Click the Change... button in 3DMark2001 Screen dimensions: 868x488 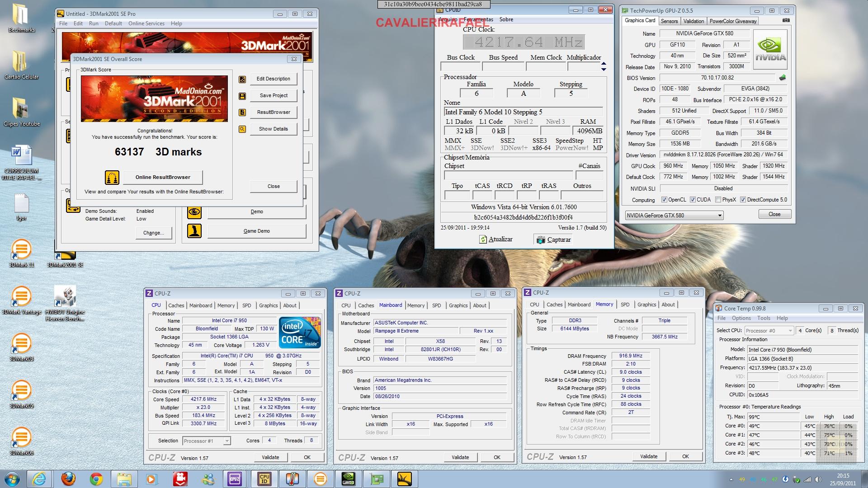click(x=153, y=233)
